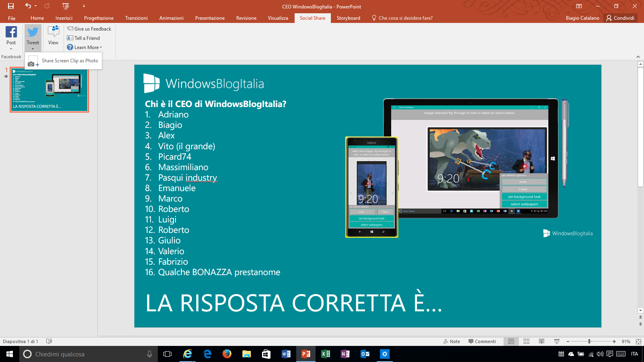Open Action Center notifications icon
The image size is (644, 362).
coord(610,354)
